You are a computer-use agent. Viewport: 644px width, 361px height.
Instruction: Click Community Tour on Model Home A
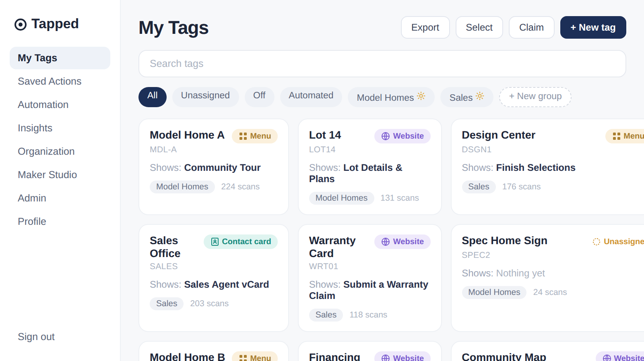[222, 168]
